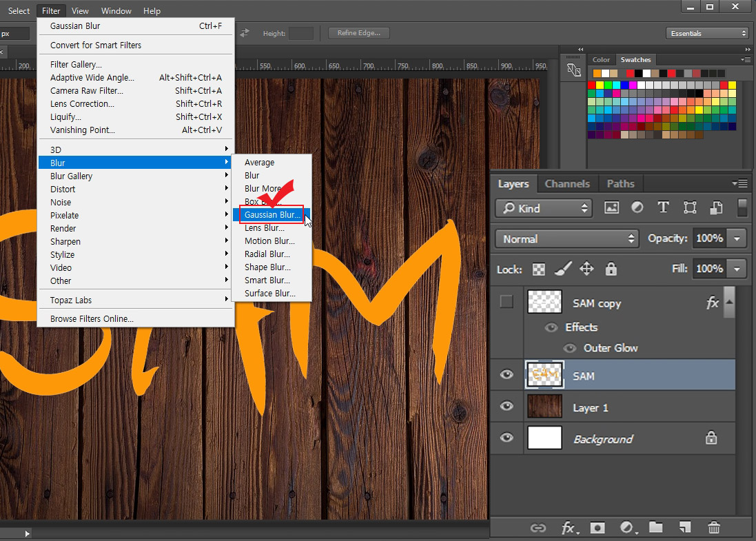Expand the Distort submenu
This screenshot has width=756, height=541.
tap(136, 189)
